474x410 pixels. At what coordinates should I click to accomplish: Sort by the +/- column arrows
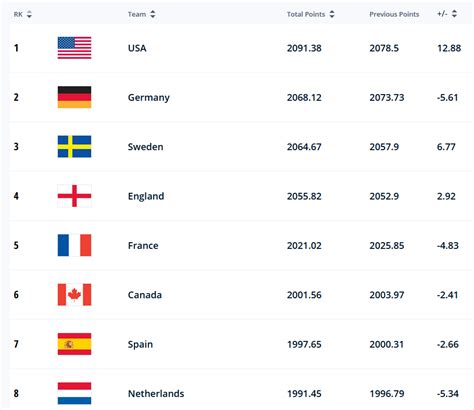pos(454,14)
